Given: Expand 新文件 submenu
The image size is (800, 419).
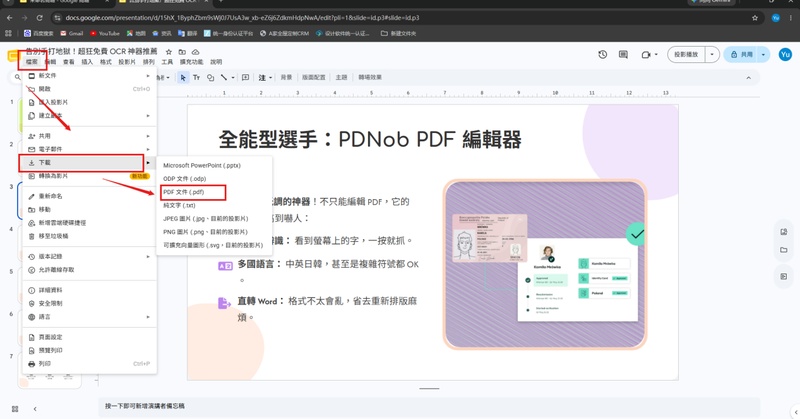Looking at the screenshot, I should [x=148, y=76].
